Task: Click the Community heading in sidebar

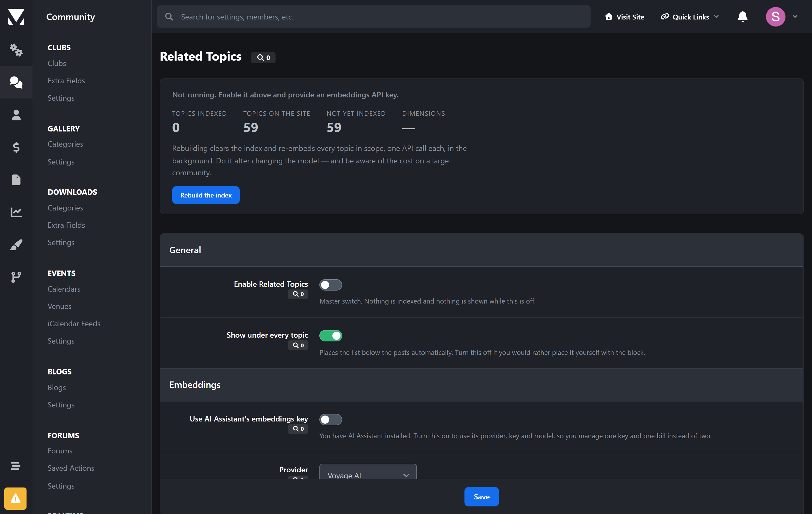Action: [x=70, y=17]
